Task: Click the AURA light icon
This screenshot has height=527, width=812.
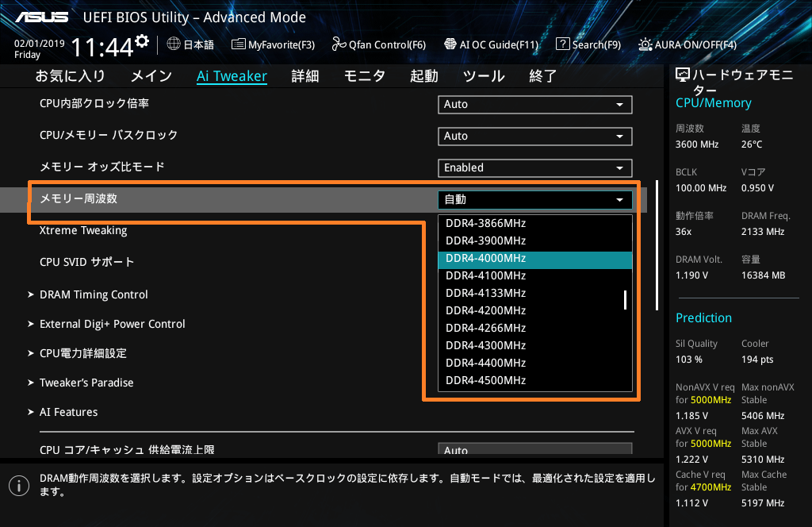Action: point(645,44)
